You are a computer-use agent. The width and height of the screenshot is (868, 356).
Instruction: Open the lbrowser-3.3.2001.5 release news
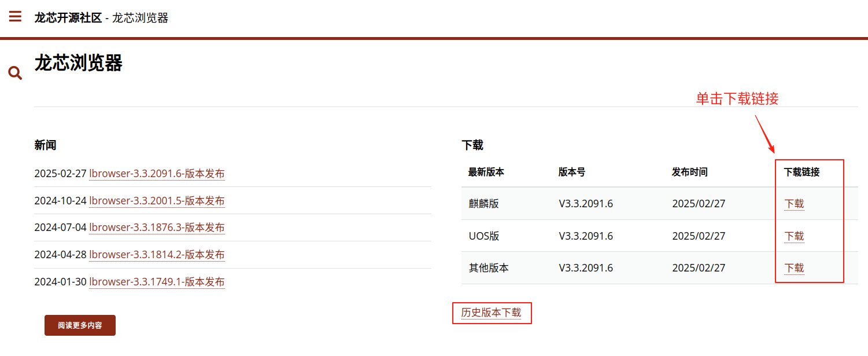click(157, 201)
